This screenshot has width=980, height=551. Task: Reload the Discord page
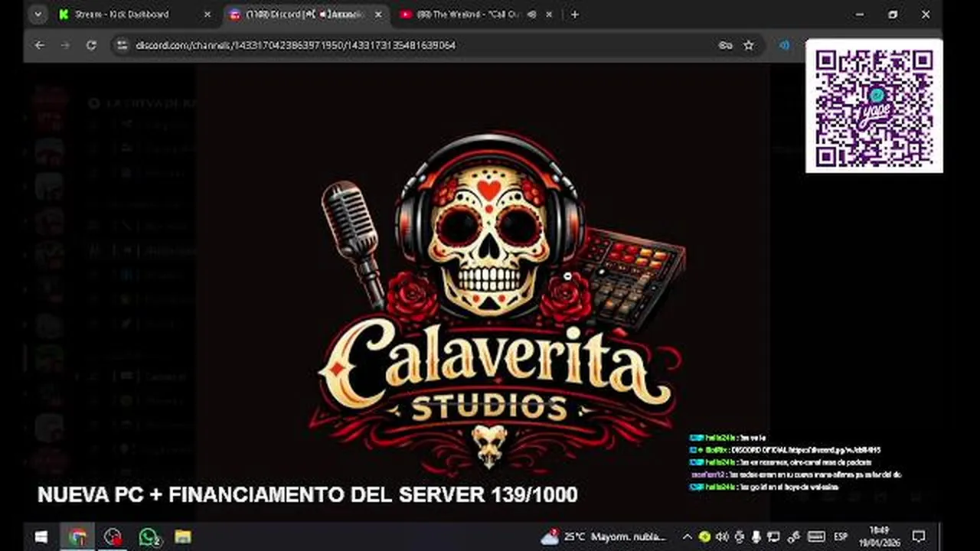tap(91, 45)
